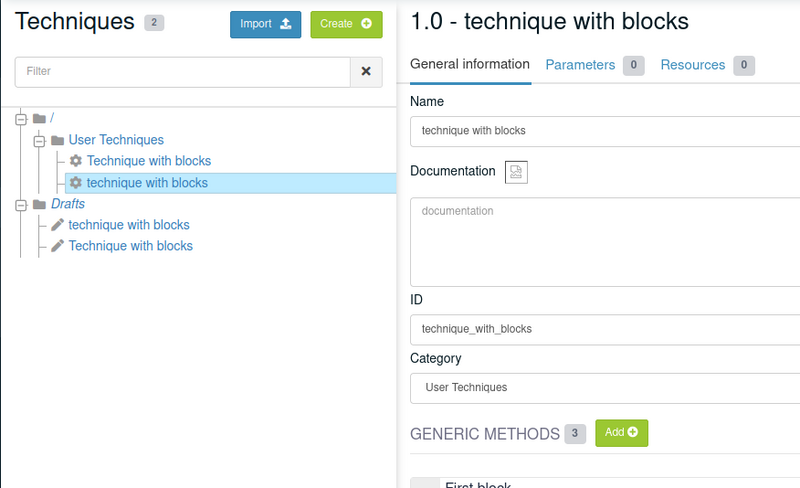Image resolution: width=800 pixels, height=488 pixels.
Task: Click the User Techniques folder icon
Action: coord(58,140)
